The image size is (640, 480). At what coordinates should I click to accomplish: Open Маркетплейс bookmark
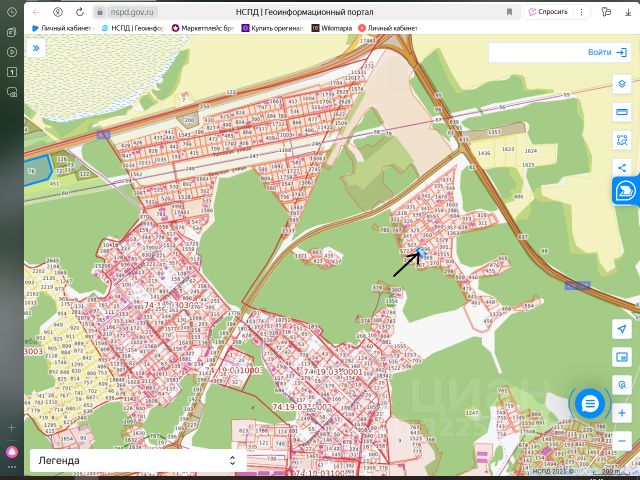pos(203,28)
